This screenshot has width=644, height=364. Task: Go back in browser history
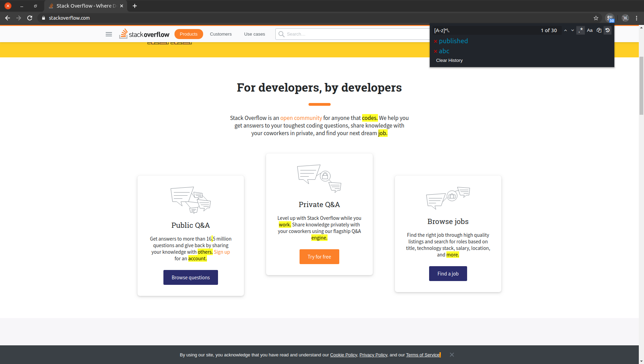[x=8, y=18]
